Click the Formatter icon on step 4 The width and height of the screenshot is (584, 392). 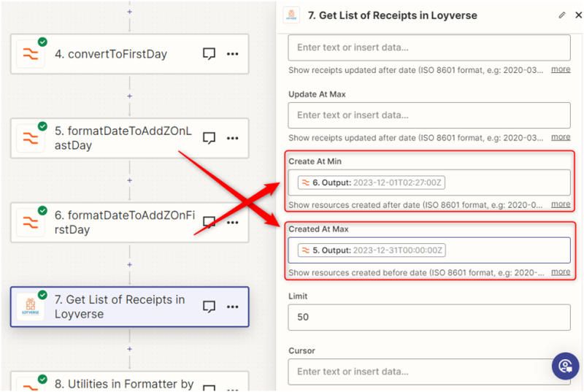pos(31,54)
